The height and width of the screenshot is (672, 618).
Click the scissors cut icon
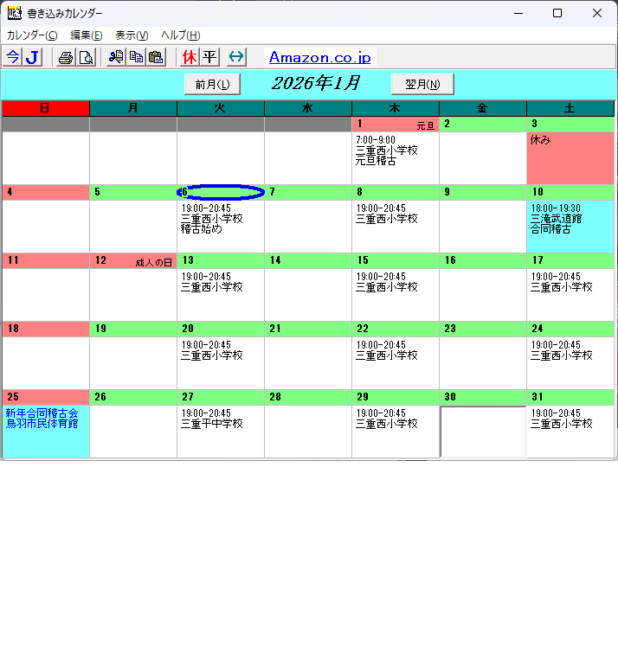point(116,57)
